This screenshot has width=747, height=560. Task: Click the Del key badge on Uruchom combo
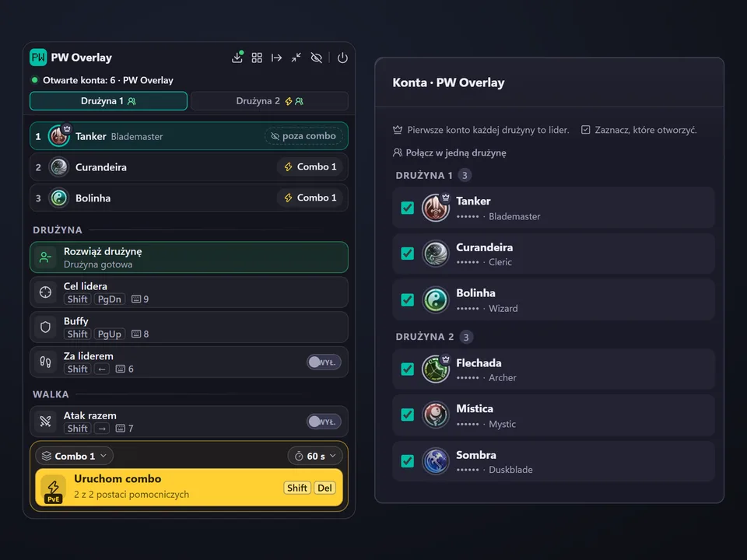pos(324,488)
